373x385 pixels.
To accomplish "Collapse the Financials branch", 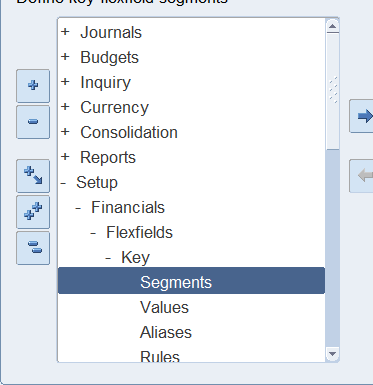I will pos(78,208).
